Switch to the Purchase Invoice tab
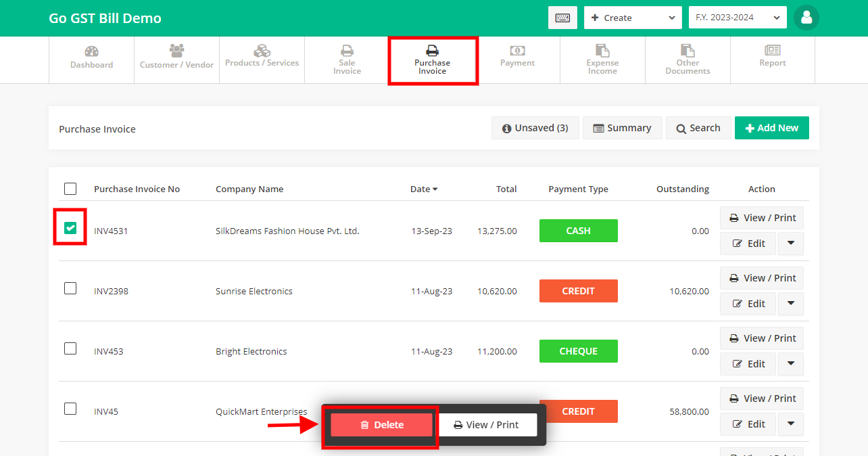Screen dimensions: 868x456 [433, 60]
